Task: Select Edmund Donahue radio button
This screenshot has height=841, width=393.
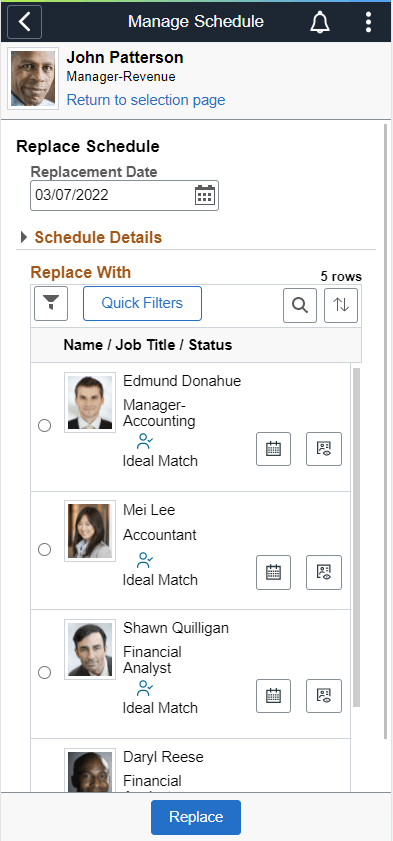Action: pos(45,426)
